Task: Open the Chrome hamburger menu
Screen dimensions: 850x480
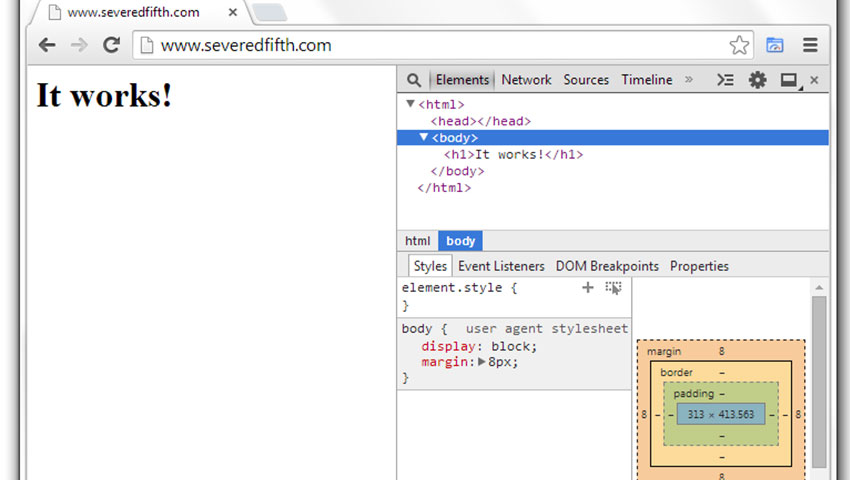Action: 810,45
